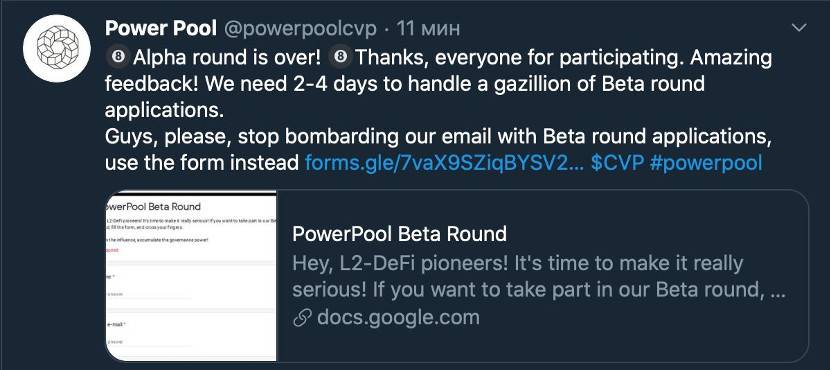This screenshot has height=370, width=830.
Task: Click the "PowerPool Beta Round" card title
Action: click(400, 234)
